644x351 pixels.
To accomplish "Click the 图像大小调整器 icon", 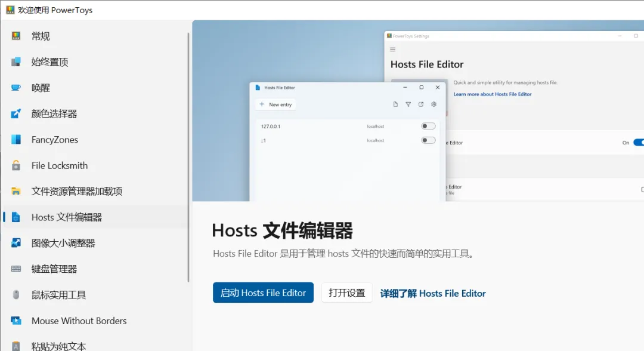I will click(16, 243).
